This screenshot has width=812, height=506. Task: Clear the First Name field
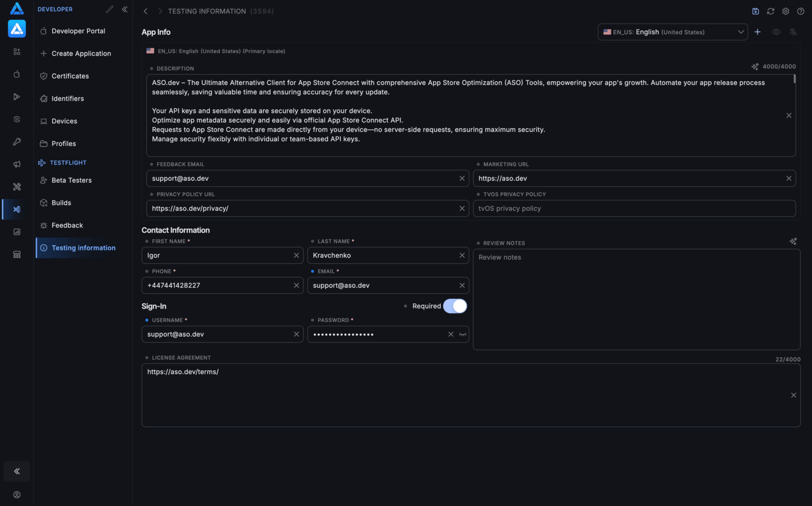point(296,255)
